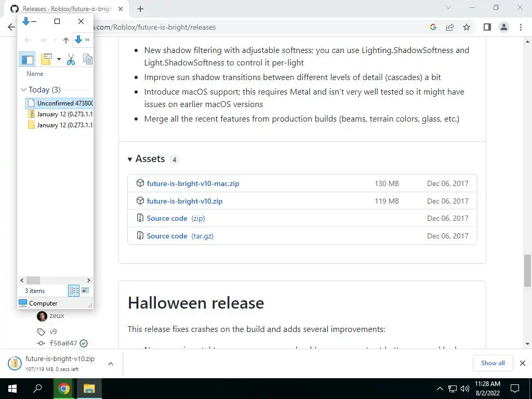Click Downloads icon in Explorer title bar
Screen dimensions: 532x399
click(26, 21)
